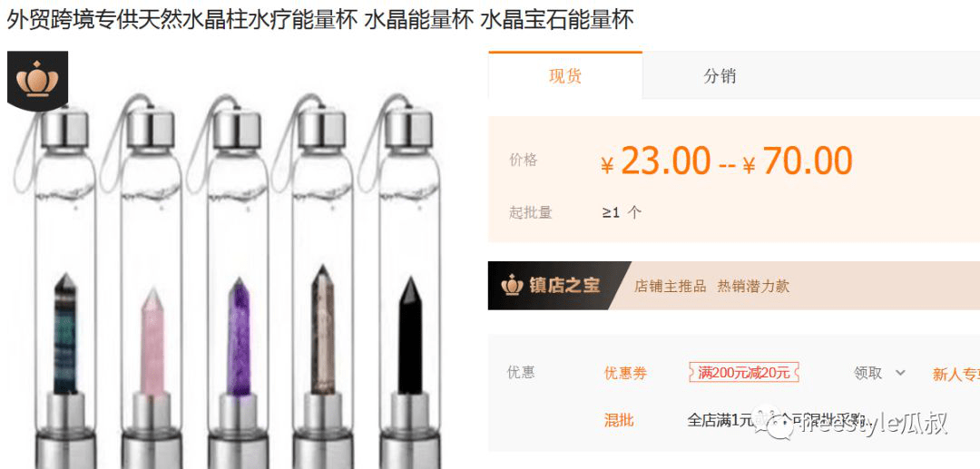Open the 新人专享 offer link
The image size is (980, 469).
956,374
